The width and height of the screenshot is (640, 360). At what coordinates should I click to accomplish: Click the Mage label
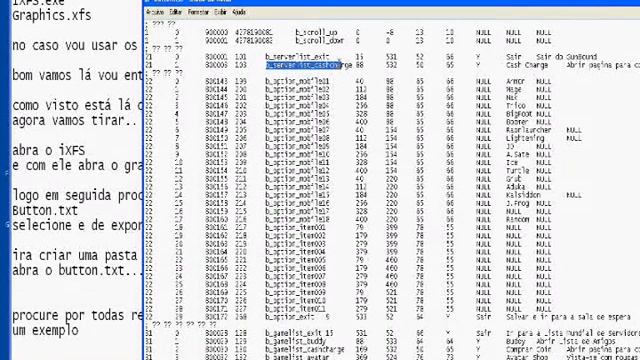pos(514,89)
